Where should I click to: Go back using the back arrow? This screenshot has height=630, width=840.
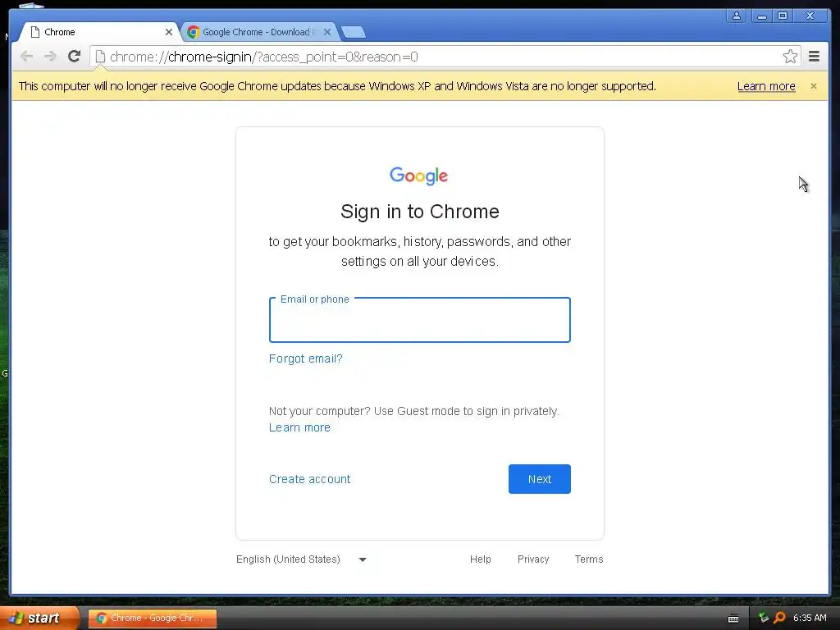click(26, 57)
